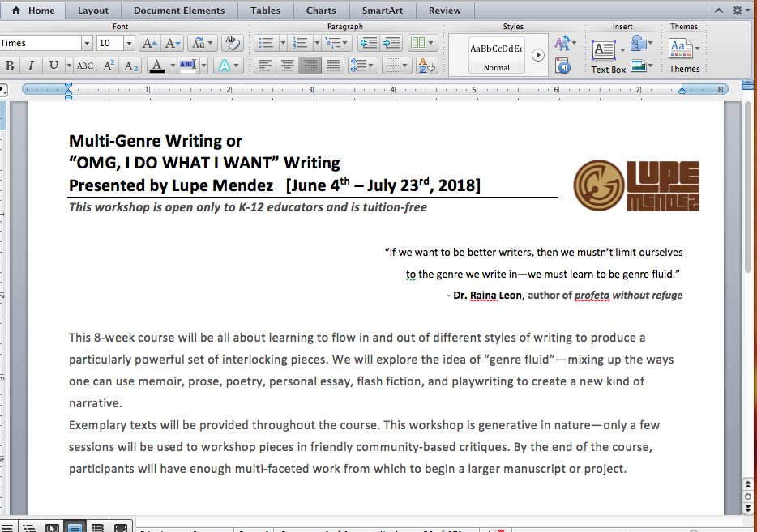Toggle Subscript formatting

tap(130, 66)
